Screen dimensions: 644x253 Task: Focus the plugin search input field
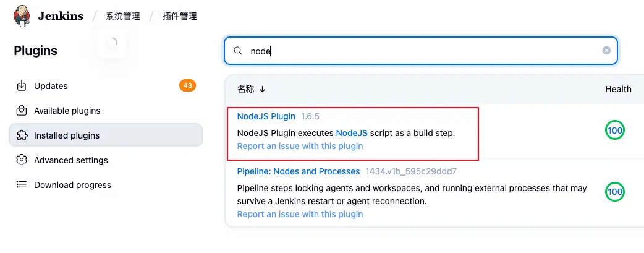tap(420, 51)
